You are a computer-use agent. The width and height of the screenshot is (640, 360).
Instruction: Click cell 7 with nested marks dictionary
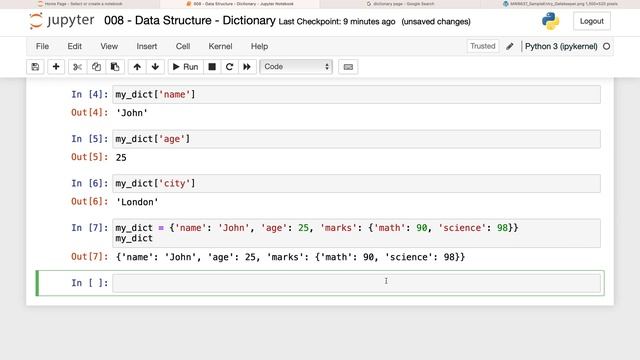tap(356, 233)
